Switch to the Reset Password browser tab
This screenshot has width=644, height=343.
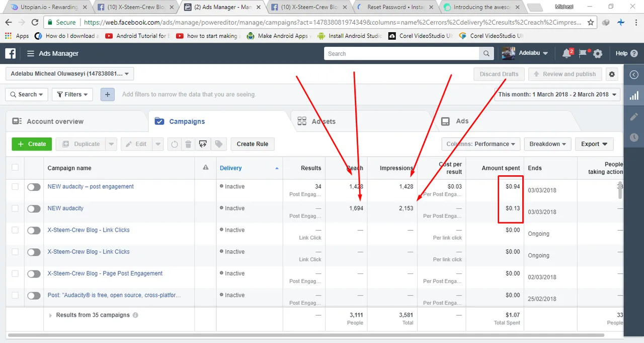pos(395,7)
